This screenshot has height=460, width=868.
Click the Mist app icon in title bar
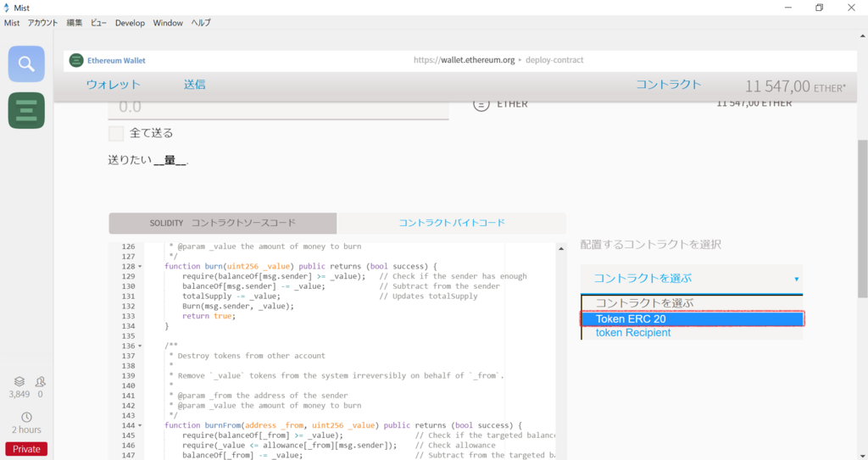[7, 8]
